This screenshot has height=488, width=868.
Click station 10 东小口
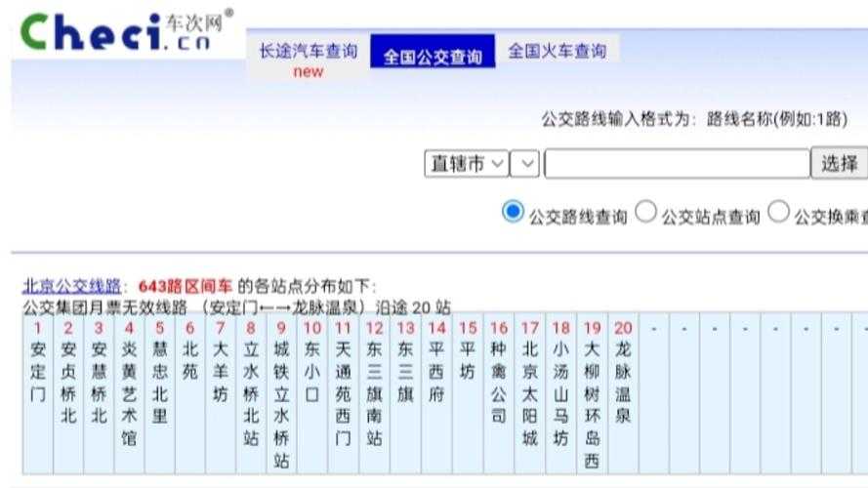tap(311, 371)
